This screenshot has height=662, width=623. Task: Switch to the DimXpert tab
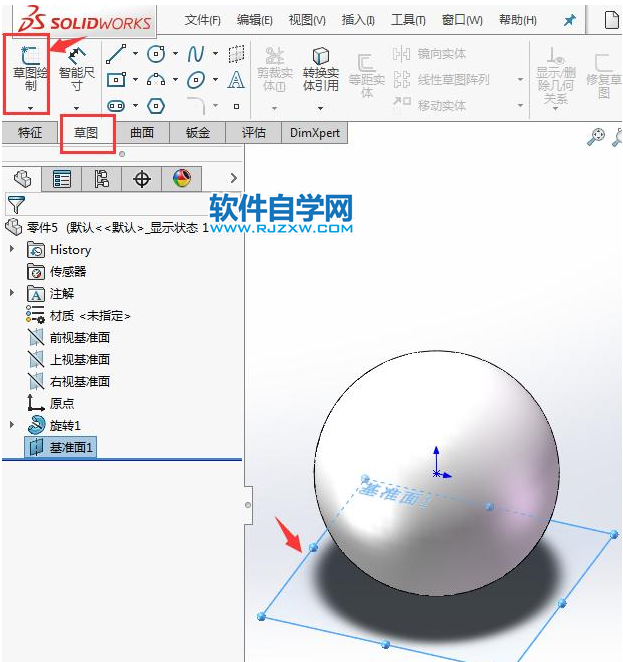pos(314,133)
